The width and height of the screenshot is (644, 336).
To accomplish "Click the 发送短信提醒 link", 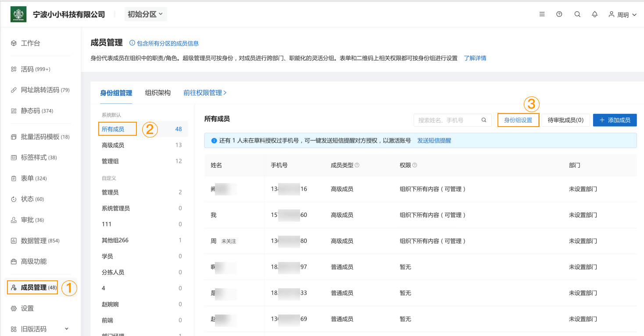I will (434, 140).
